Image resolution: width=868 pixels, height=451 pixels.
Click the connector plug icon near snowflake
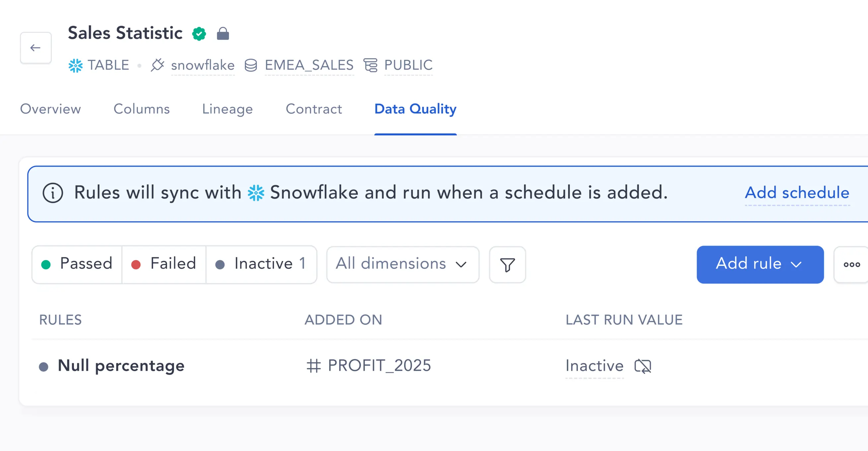[x=157, y=65]
